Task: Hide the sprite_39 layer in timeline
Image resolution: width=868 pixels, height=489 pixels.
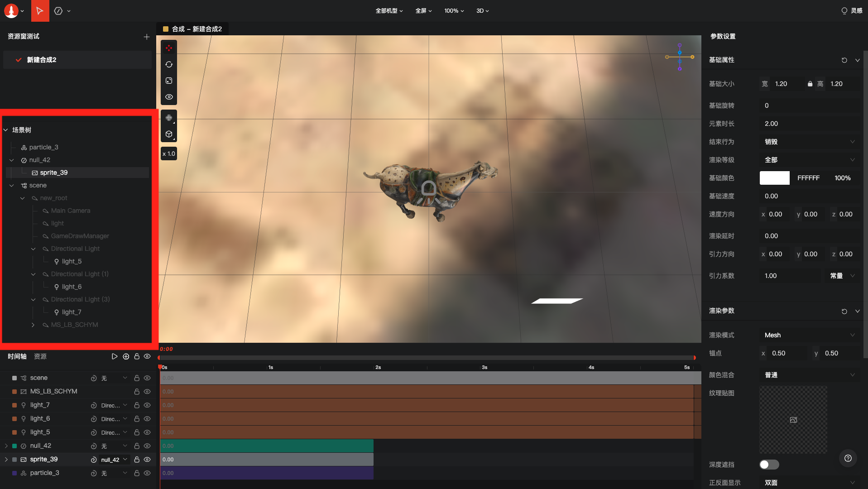Action: [x=147, y=460]
